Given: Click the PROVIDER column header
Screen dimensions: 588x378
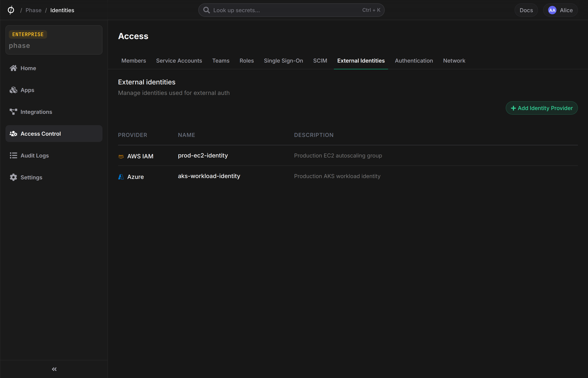Looking at the screenshot, I should [133, 135].
